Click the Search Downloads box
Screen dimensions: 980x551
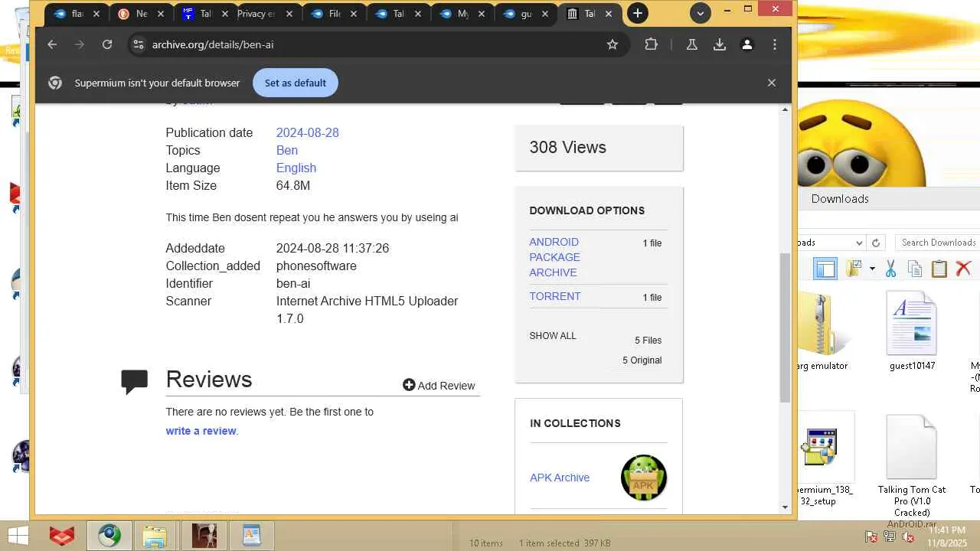tap(936, 243)
